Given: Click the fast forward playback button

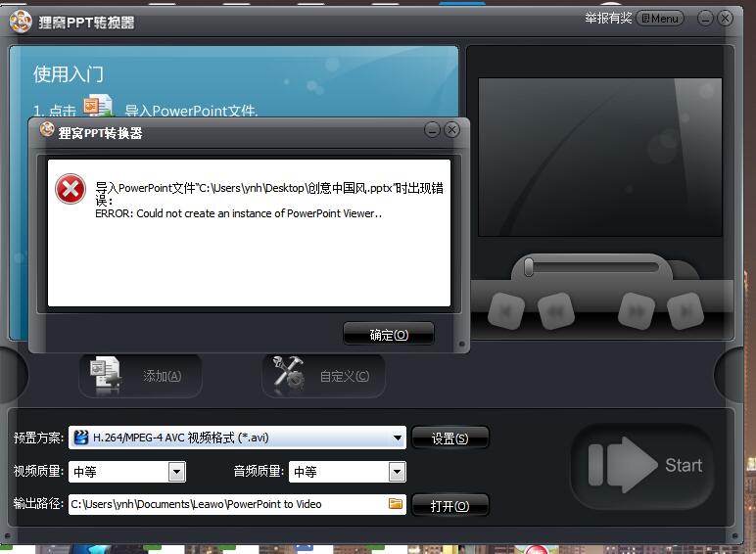Looking at the screenshot, I should [637, 311].
